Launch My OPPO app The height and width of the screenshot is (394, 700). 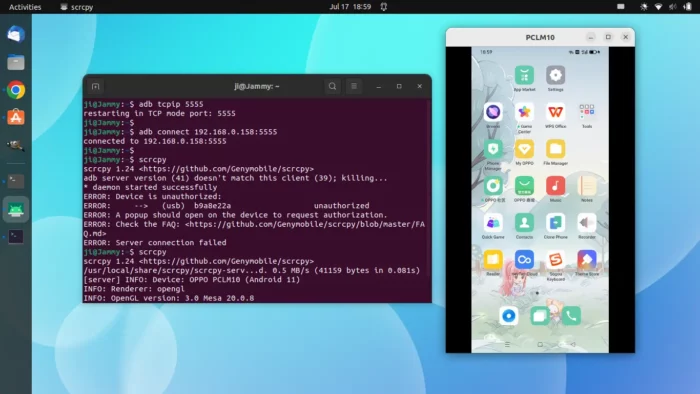(x=524, y=149)
